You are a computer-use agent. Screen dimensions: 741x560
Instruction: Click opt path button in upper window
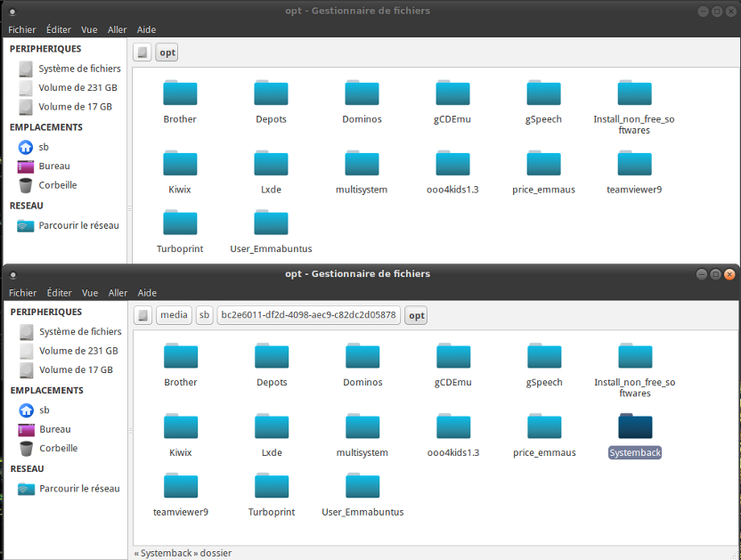pos(167,53)
